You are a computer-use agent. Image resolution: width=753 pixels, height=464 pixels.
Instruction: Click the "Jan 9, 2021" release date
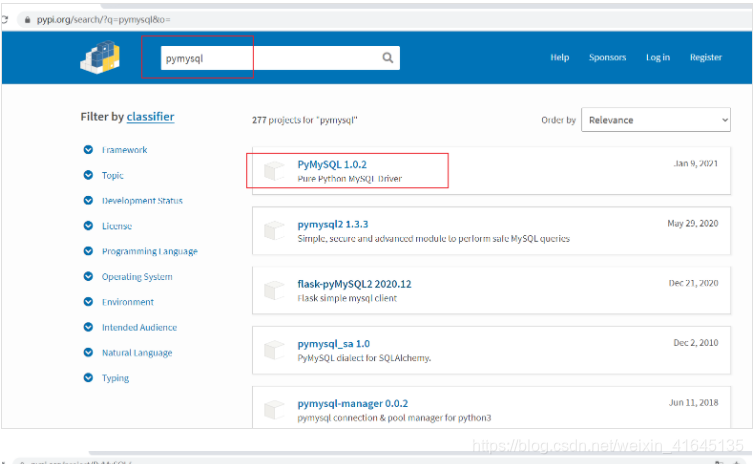coord(695,163)
